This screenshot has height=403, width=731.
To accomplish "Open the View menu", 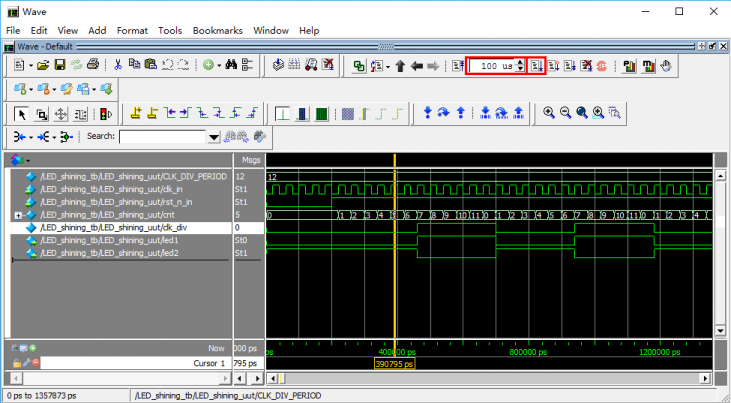I will [x=68, y=31].
